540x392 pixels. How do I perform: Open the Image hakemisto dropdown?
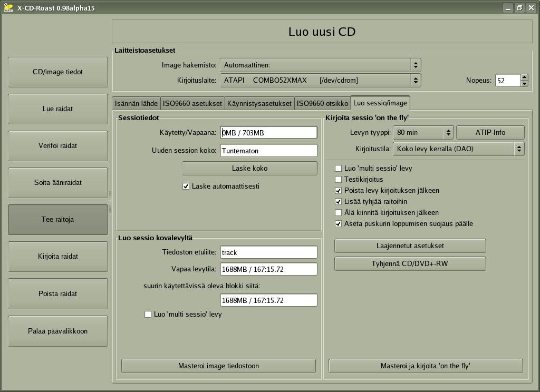point(320,65)
